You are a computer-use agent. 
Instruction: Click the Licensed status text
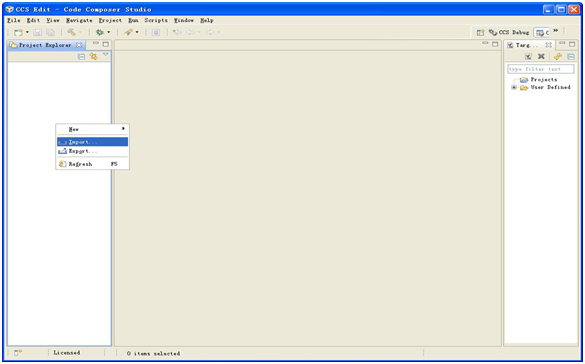coord(67,352)
